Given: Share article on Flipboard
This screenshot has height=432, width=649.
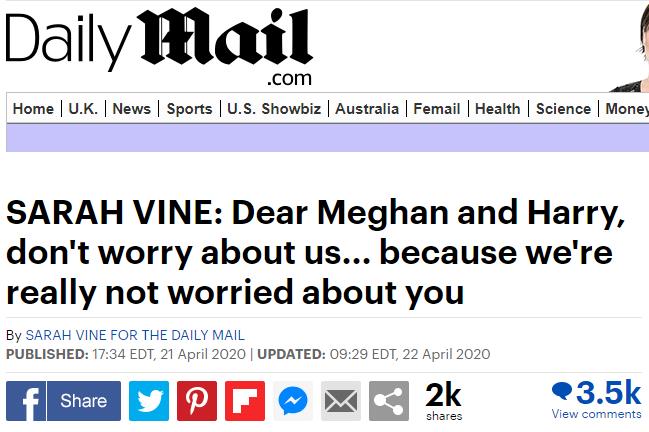Looking at the screenshot, I should (x=245, y=401).
